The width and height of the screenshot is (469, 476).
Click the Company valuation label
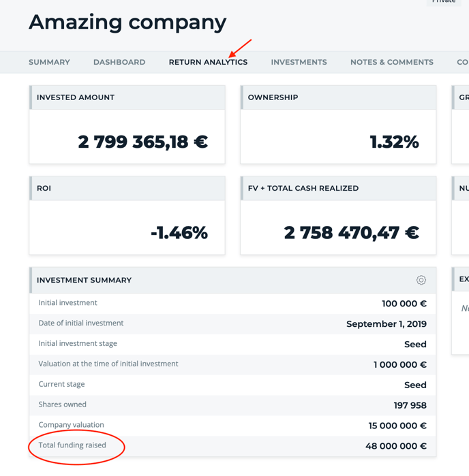(71, 425)
